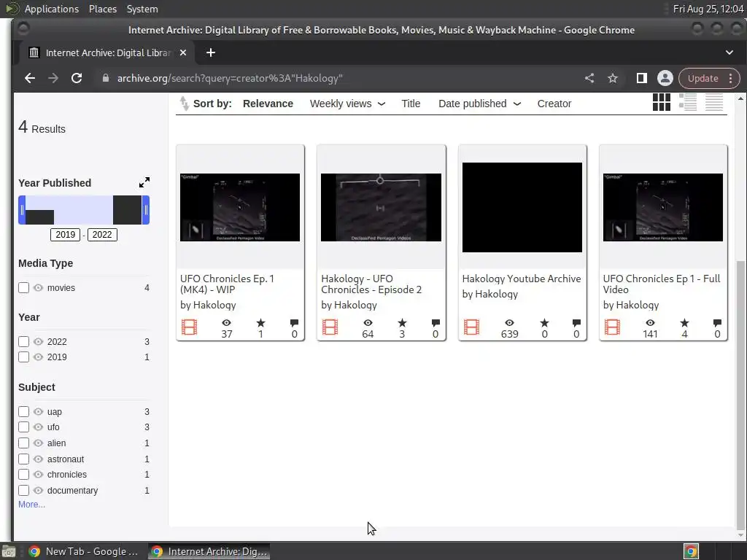
Task: Close the Internet Archive tab
Action: pyautogui.click(x=183, y=52)
